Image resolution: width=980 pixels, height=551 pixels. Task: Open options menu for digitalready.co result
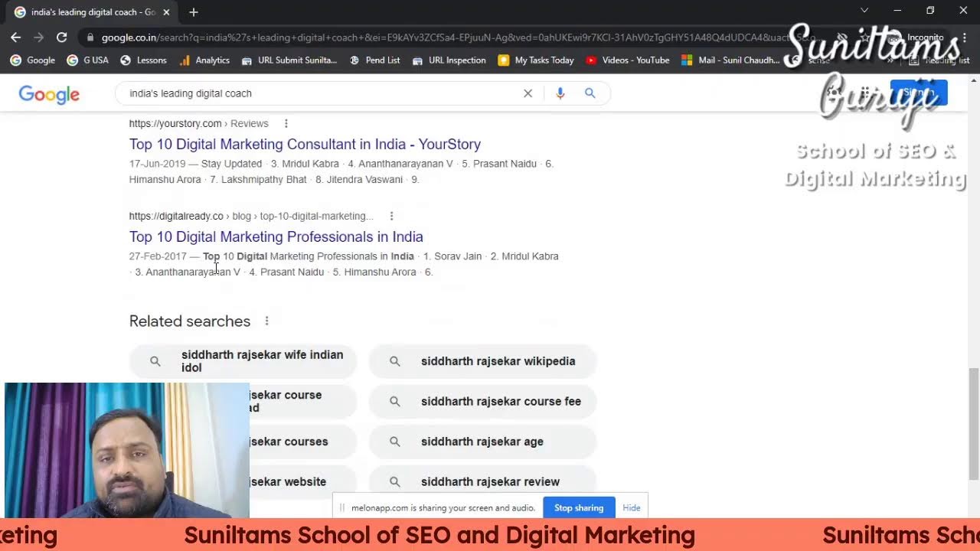coord(391,216)
